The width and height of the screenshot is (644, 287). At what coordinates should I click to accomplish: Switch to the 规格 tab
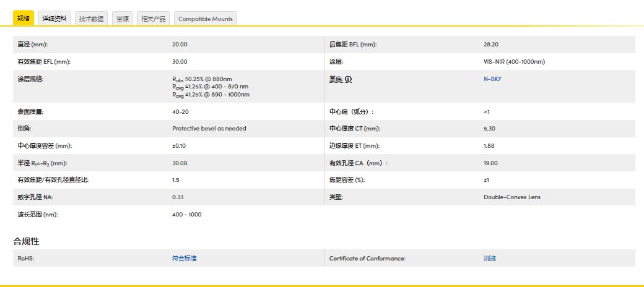click(23, 19)
